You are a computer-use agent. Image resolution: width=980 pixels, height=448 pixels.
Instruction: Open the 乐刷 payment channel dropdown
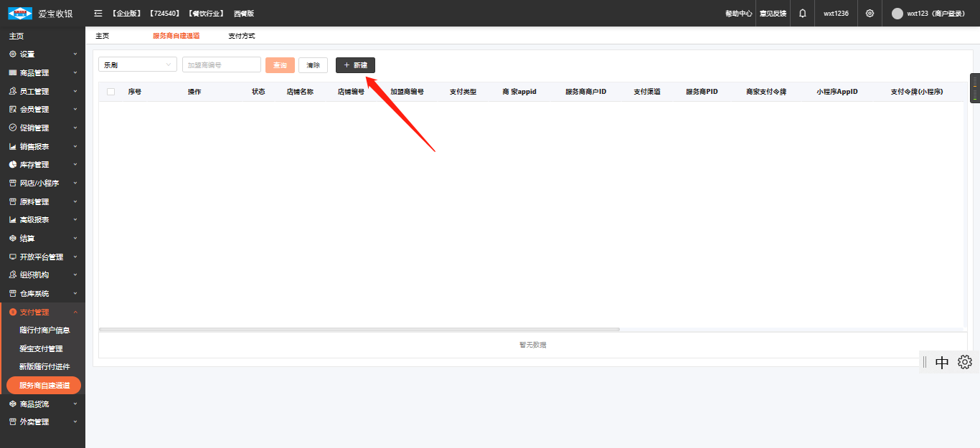[137, 65]
